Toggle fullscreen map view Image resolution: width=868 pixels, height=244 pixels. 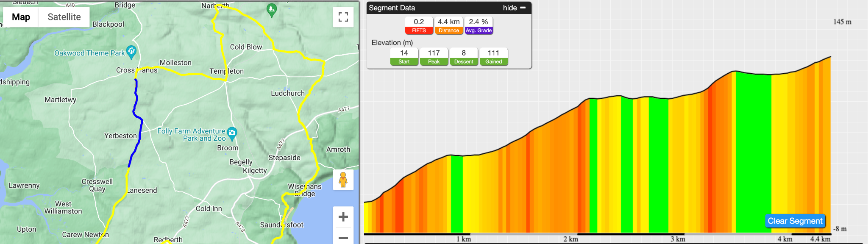coord(343,17)
